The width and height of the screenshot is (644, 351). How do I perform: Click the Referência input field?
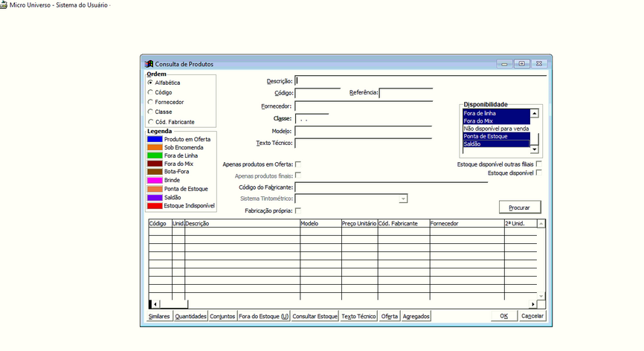(406, 93)
